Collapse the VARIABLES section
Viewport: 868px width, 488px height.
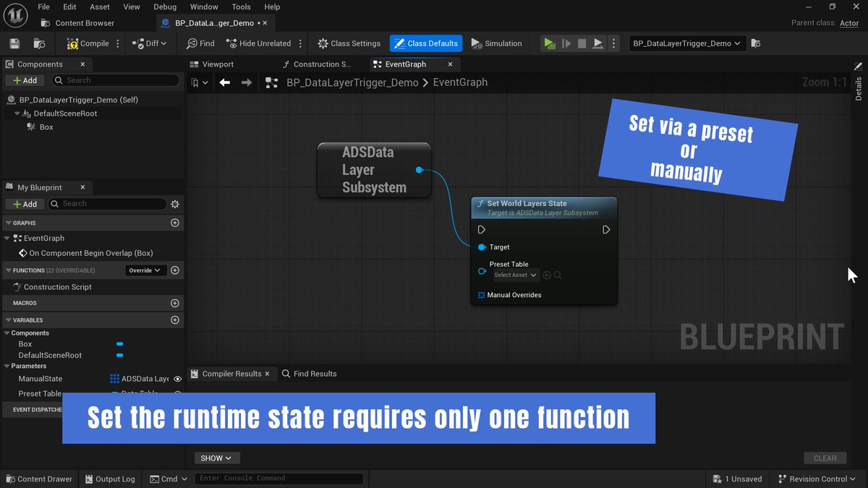[7, 320]
